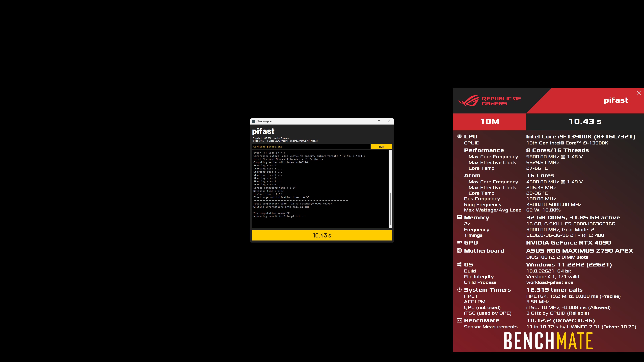Click '27-66 °C' core temp value

pyautogui.click(x=537, y=168)
